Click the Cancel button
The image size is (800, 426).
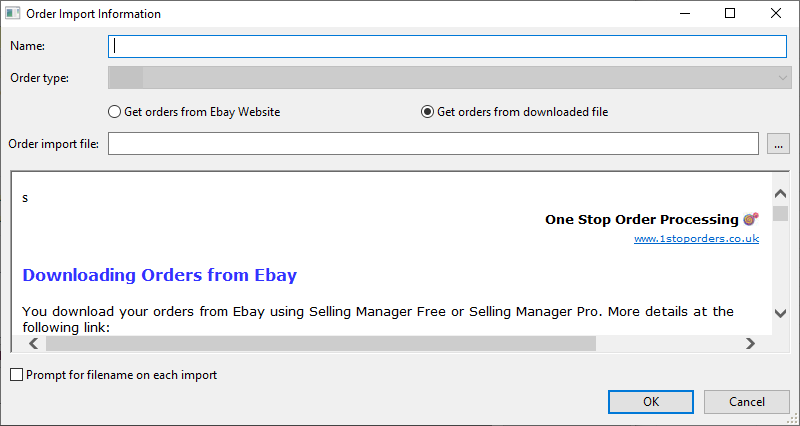click(746, 402)
